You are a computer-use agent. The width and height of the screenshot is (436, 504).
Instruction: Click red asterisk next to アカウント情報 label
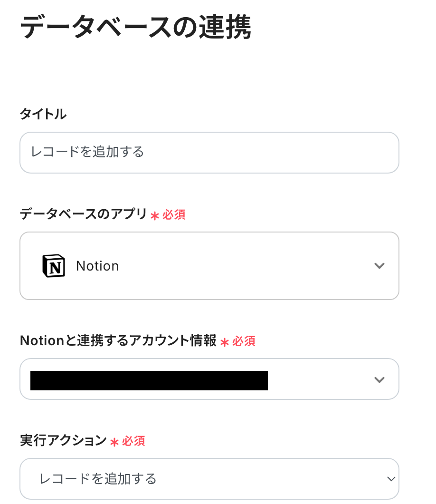224,342
